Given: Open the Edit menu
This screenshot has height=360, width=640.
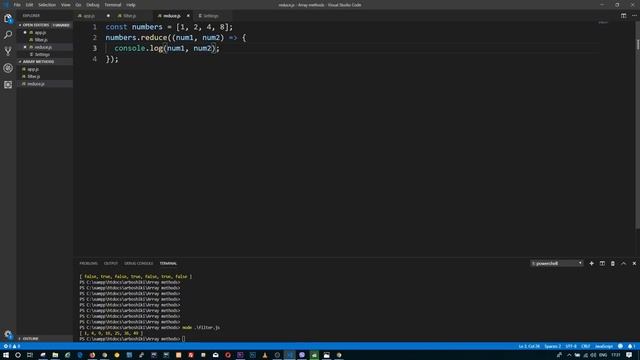Looking at the screenshot, I should pyautogui.click(x=29, y=5).
